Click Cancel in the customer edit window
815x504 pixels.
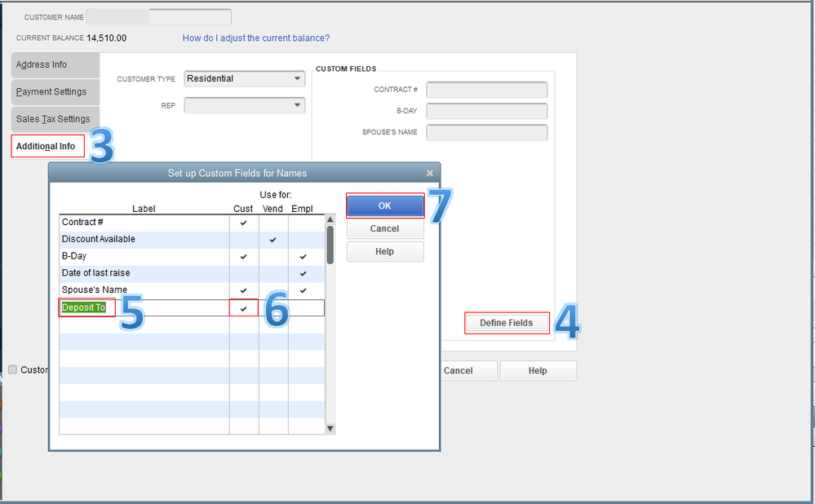coord(458,371)
